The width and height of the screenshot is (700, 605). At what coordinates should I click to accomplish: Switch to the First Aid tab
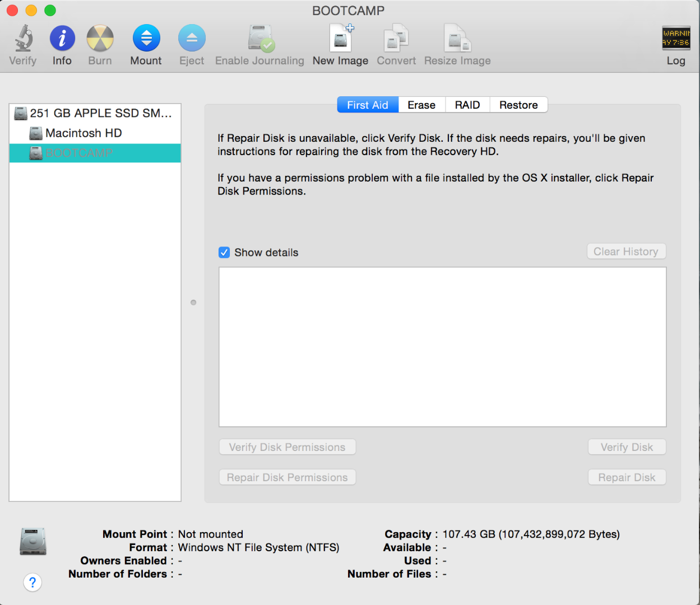coord(368,105)
